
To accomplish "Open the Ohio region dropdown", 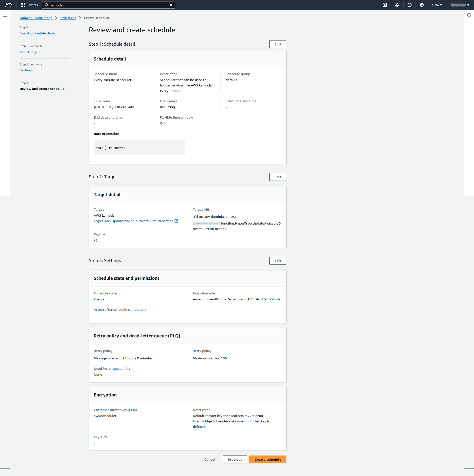I will [437, 5].
